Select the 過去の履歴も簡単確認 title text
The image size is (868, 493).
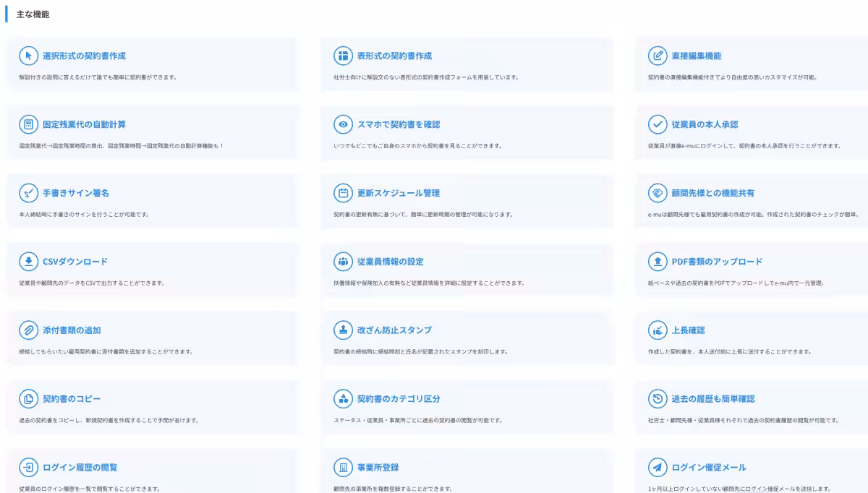[713, 399]
